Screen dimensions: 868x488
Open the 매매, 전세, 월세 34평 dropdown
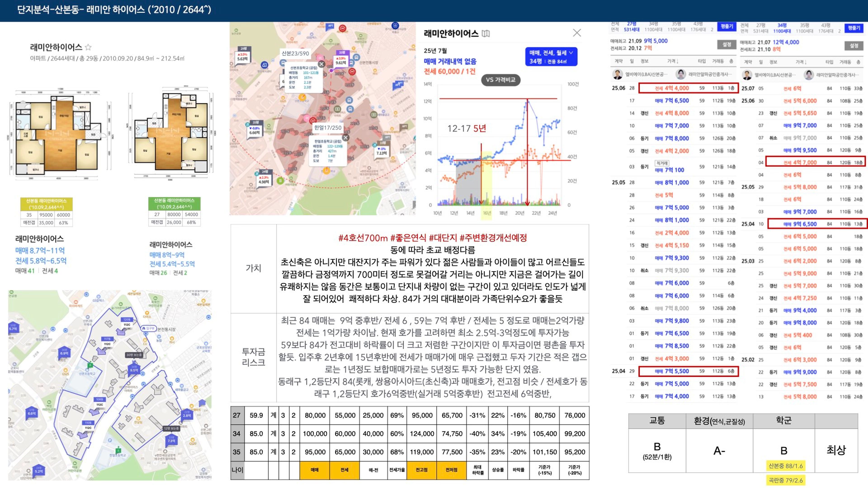551,56
